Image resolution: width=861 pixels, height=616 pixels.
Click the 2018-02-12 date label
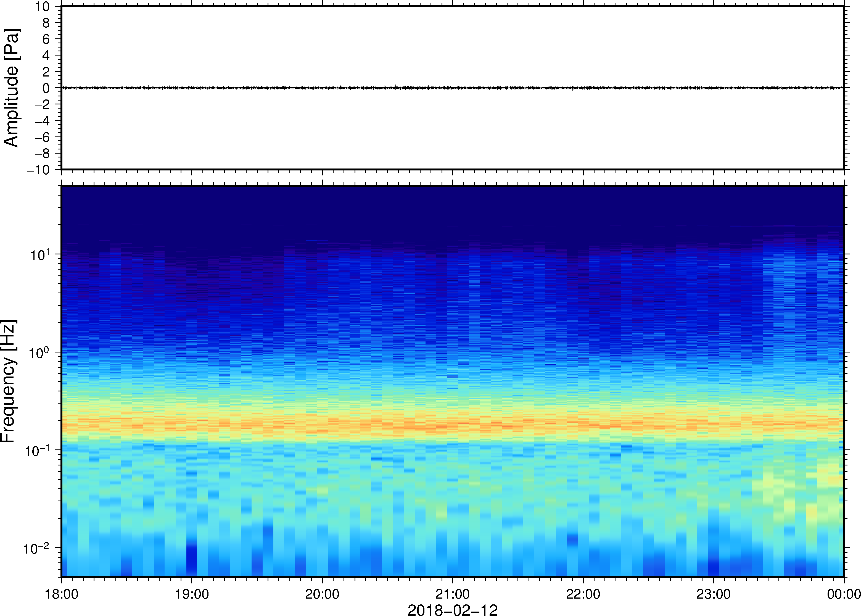(x=453, y=610)
